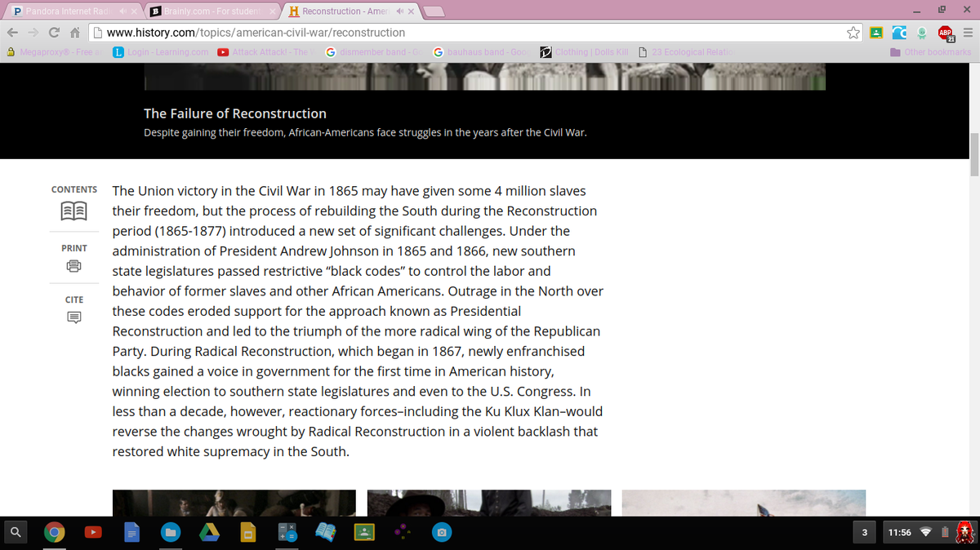Open the launcher search icon in shelf

[16, 532]
